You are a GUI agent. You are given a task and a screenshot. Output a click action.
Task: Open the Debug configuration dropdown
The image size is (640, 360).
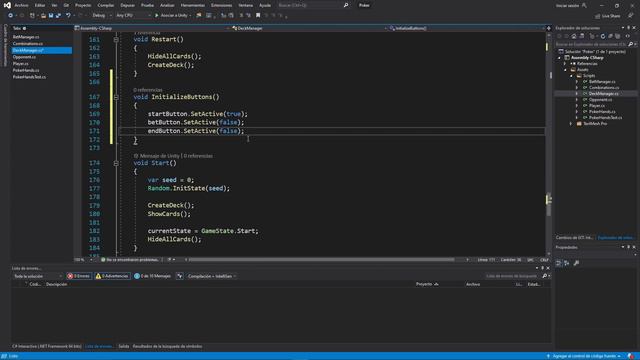102,16
